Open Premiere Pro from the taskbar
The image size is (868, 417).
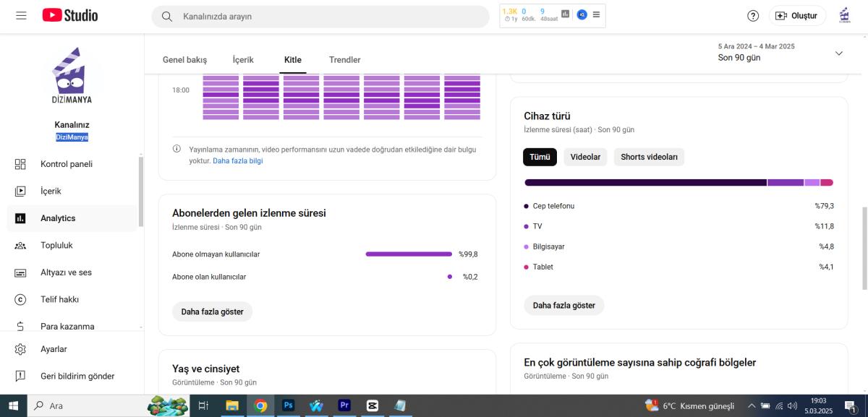(x=344, y=405)
